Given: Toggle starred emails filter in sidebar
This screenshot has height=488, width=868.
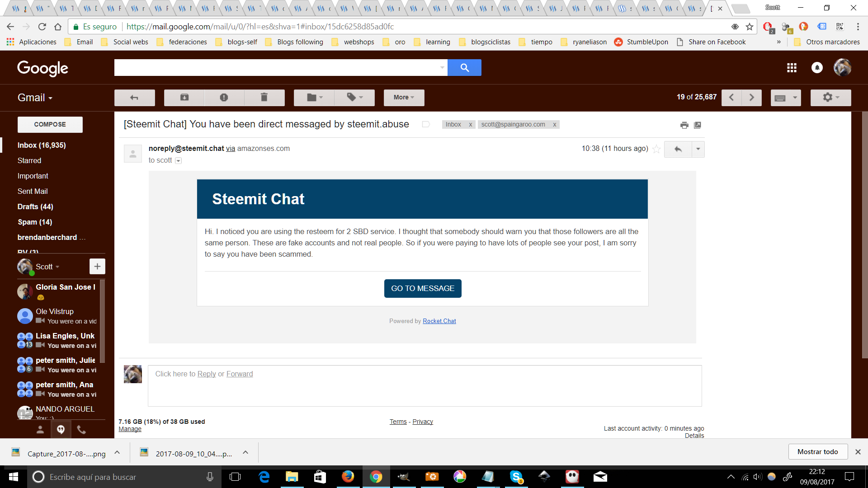Looking at the screenshot, I should tap(29, 160).
